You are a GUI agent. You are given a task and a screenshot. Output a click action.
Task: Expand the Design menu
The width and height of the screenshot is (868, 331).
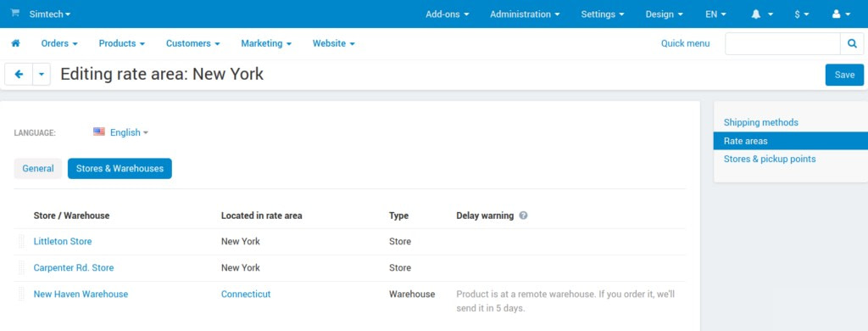(x=665, y=14)
